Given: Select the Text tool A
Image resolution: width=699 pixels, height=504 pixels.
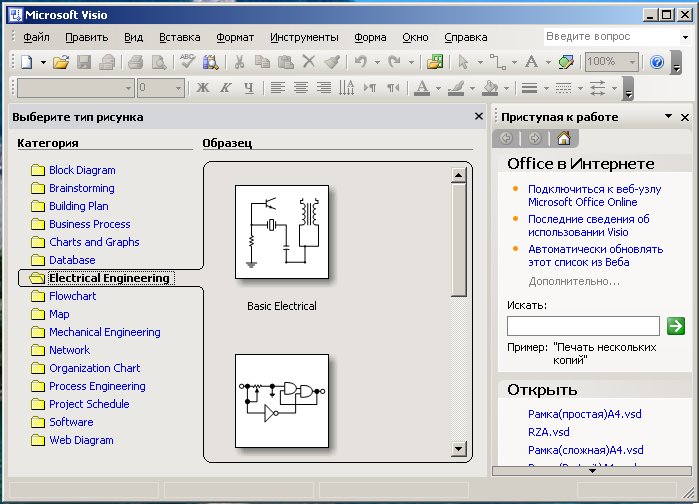Looking at the screenshot, I should (531, 61).
